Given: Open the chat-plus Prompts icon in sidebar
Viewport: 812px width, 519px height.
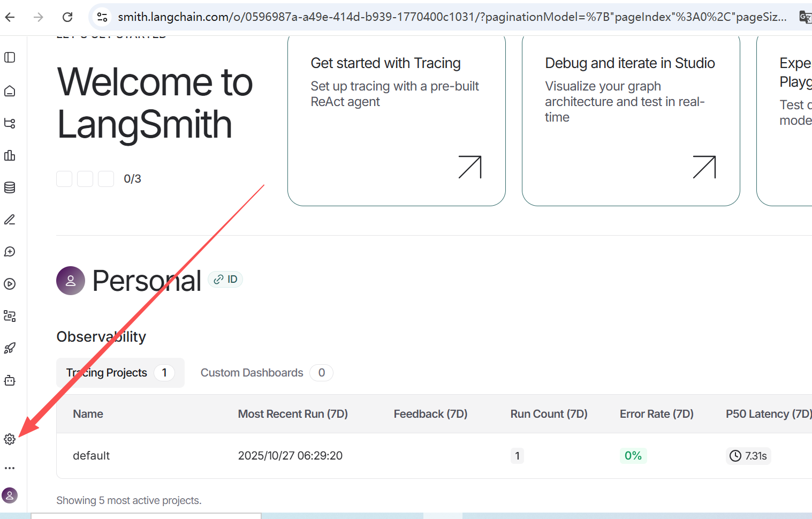Looking at the screenshot, I should [10, 252].
